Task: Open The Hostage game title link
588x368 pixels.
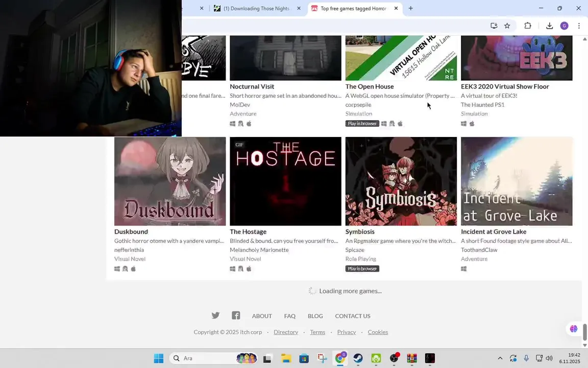Action: pyautogui.click(x=248, y=232)
